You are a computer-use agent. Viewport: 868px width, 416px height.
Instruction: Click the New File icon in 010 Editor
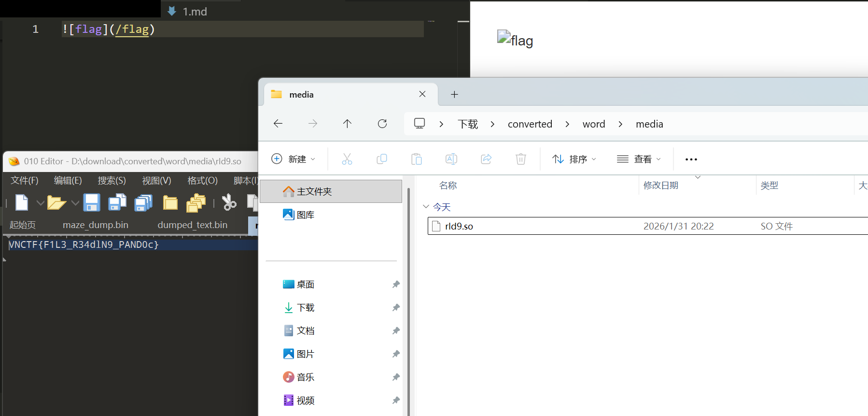pos(22,202)
